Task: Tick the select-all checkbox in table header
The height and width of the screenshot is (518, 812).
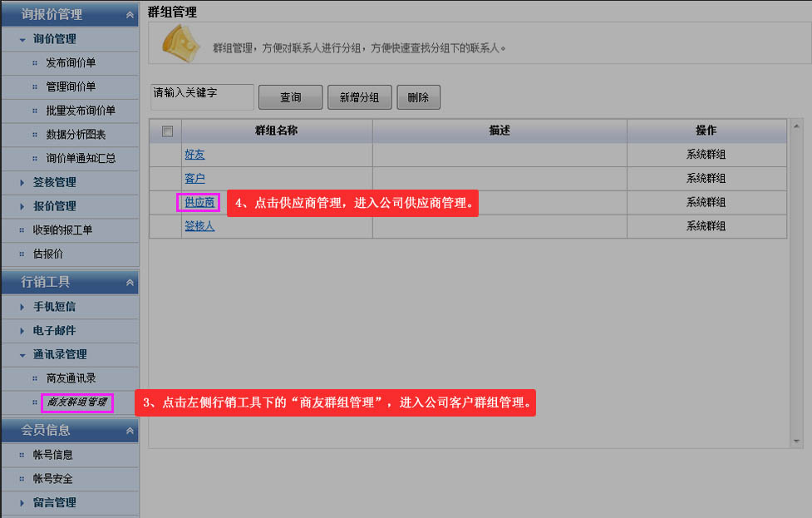Action: coord(167,131)
